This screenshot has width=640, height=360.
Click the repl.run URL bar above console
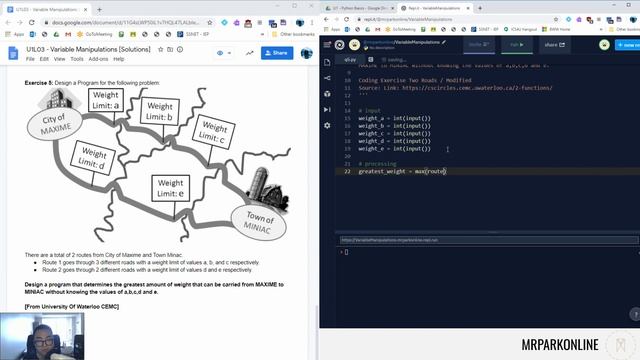[x=489, y=240]
